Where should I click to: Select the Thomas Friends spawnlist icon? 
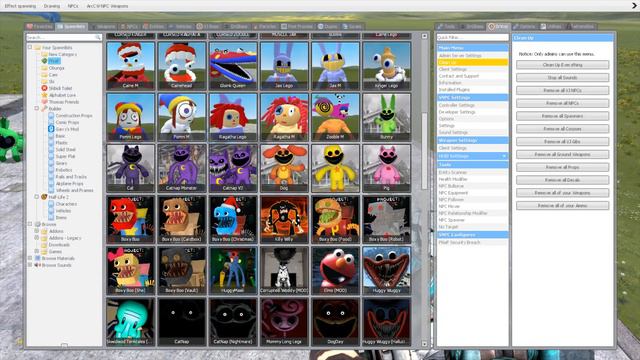(x=44, y=102)
